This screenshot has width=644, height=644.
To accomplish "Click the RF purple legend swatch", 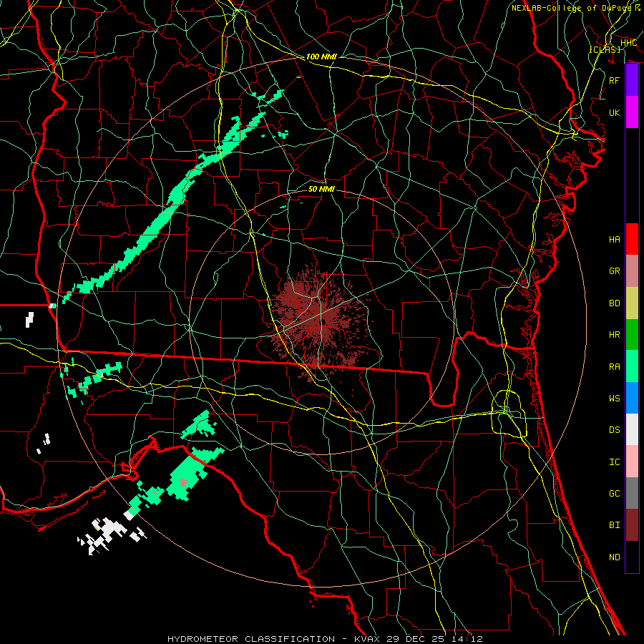I will coord(632,80).
